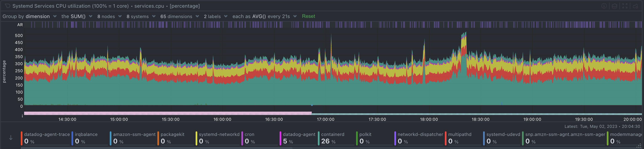Click the Netdata tag icon beside title

coord(7,6)
